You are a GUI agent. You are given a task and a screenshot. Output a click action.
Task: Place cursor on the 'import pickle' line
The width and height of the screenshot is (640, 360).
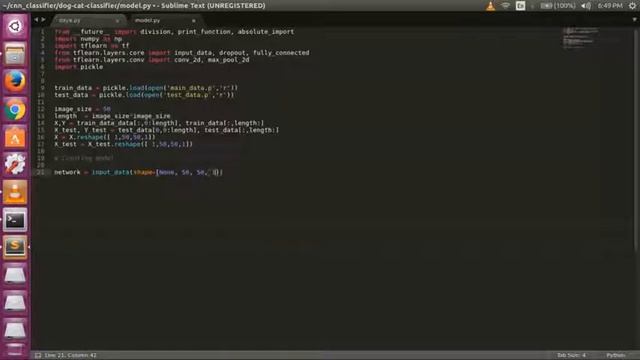pyautogui.click(x=79, y=67)
